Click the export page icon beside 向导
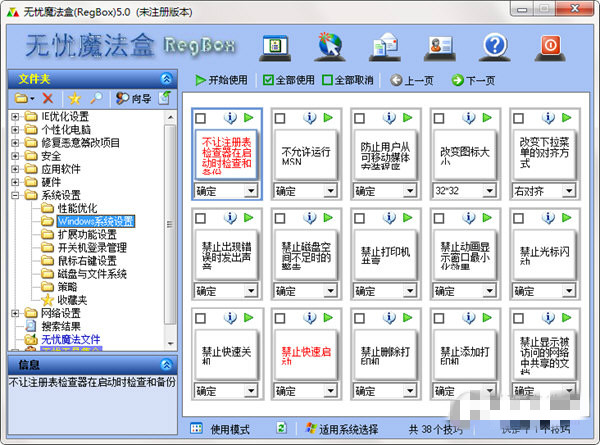The width and height of the screenshot is (600, 445). [x=165, y=98]
